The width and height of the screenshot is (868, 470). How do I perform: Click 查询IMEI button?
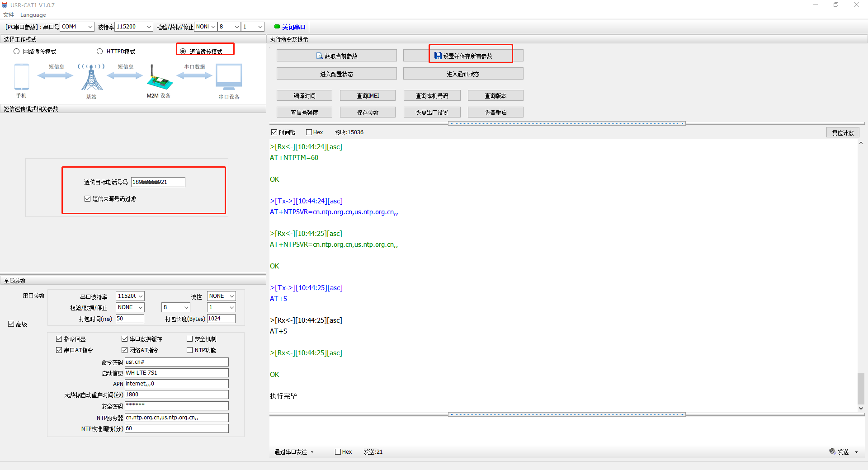pyautogui.click(x=368, y=95)
